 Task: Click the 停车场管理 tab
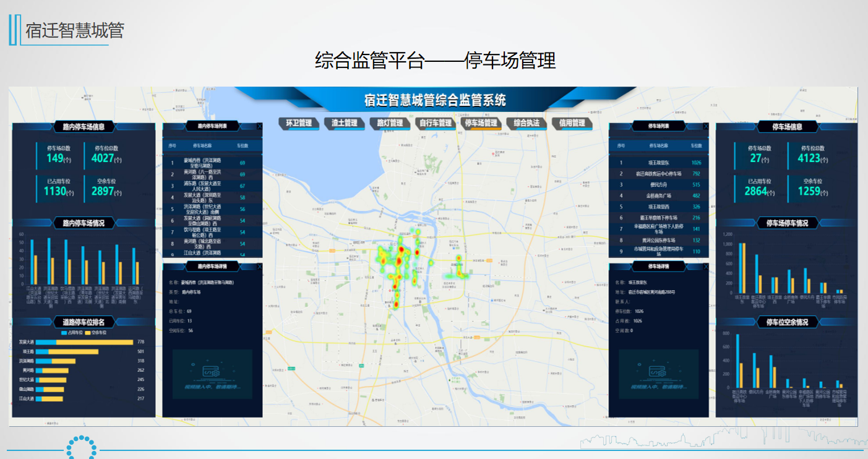tap(481, 123)
